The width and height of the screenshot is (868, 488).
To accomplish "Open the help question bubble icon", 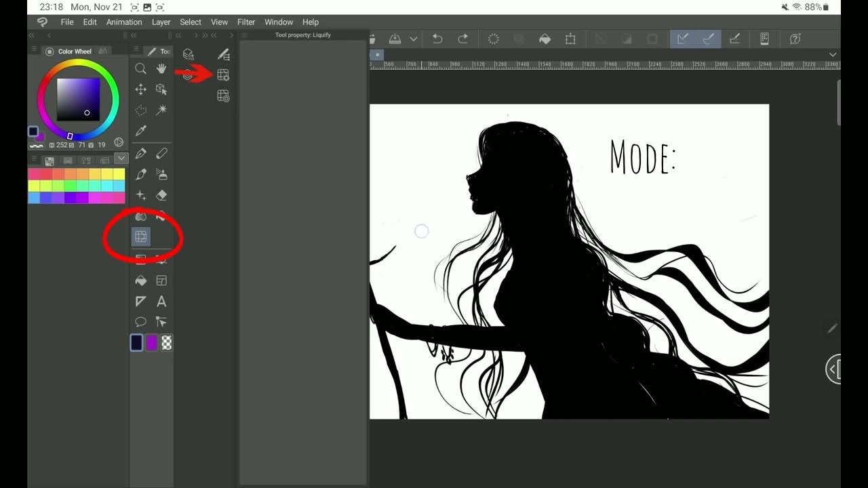I will tap(795, 39).
